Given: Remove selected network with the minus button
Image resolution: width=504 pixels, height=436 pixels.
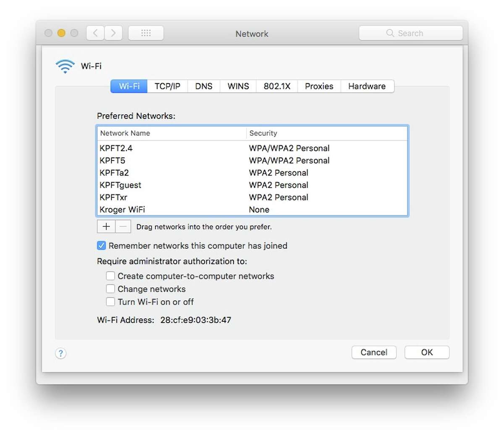Looking at the screenshot, I should (x=123, y=226).
